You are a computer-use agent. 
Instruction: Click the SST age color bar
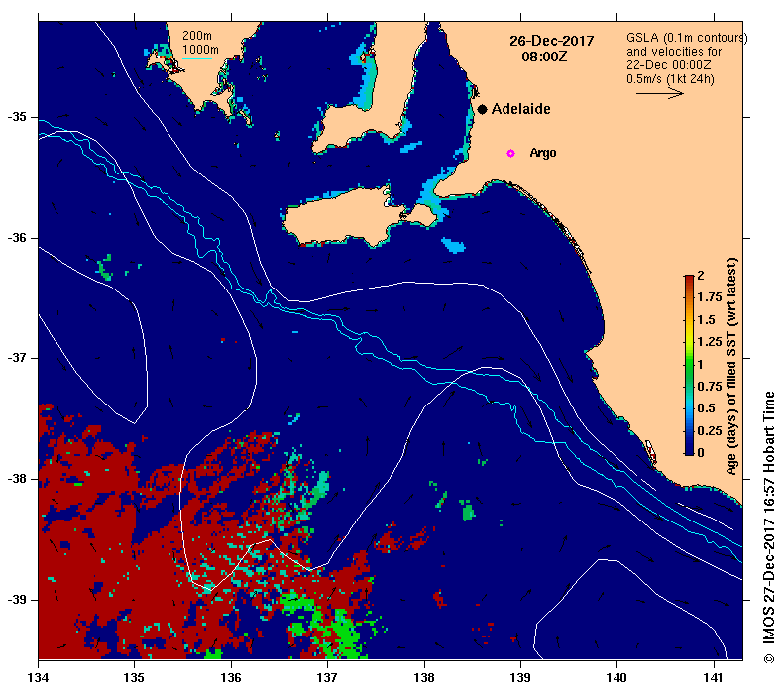[x=689, y=365]
